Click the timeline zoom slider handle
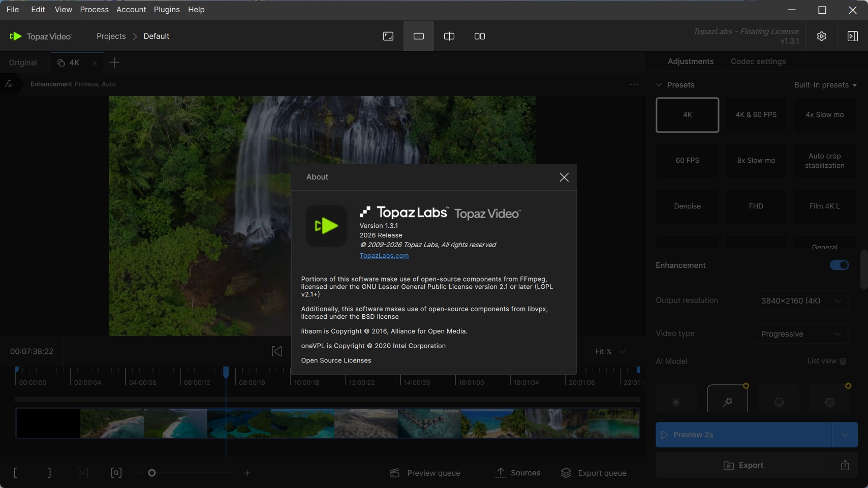Screen dimensions: 868x488 click(x=151, y=473)
